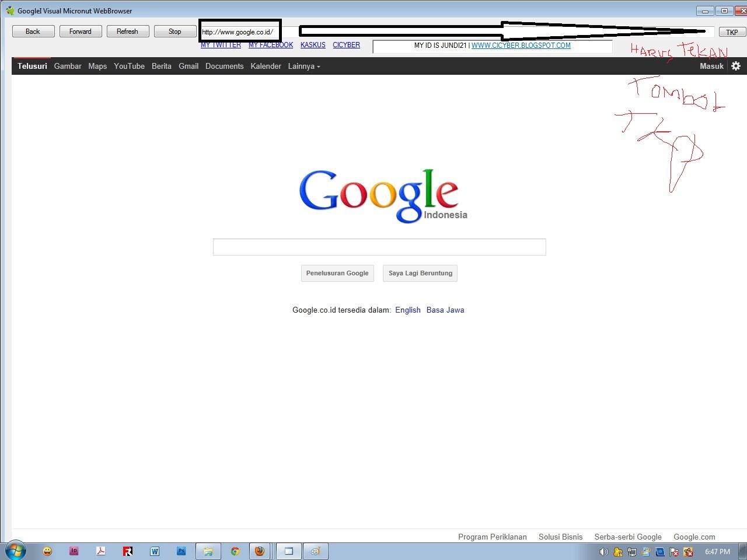This screenshot has height=560, width=747.
Task: Focus the URL address bar field
Action: coord(457,32)
